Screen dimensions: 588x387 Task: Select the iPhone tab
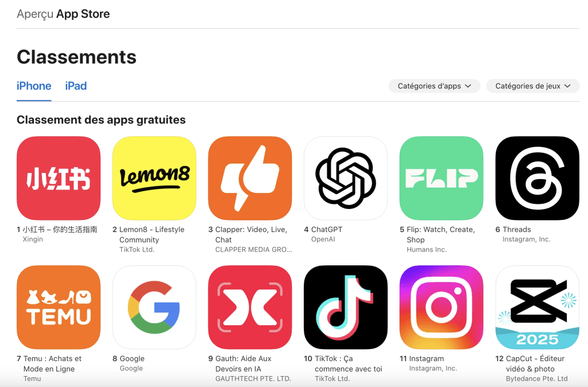tap(34, 86)
